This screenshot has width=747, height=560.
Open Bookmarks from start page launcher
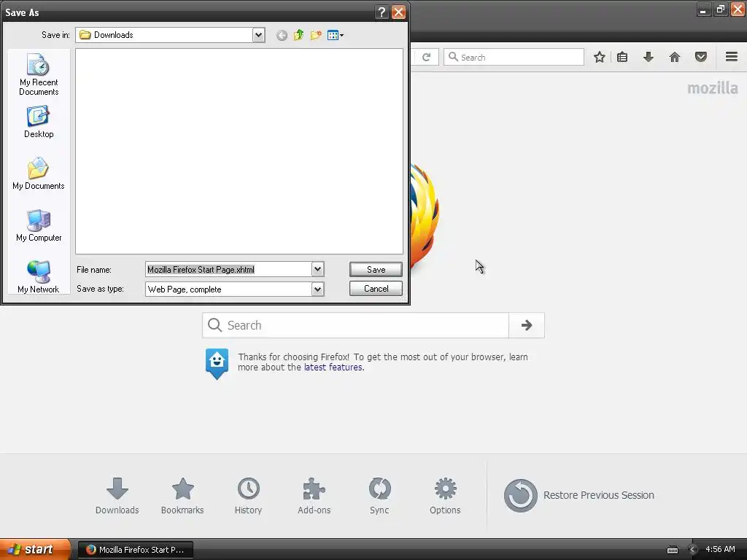[x=182, y=496]
